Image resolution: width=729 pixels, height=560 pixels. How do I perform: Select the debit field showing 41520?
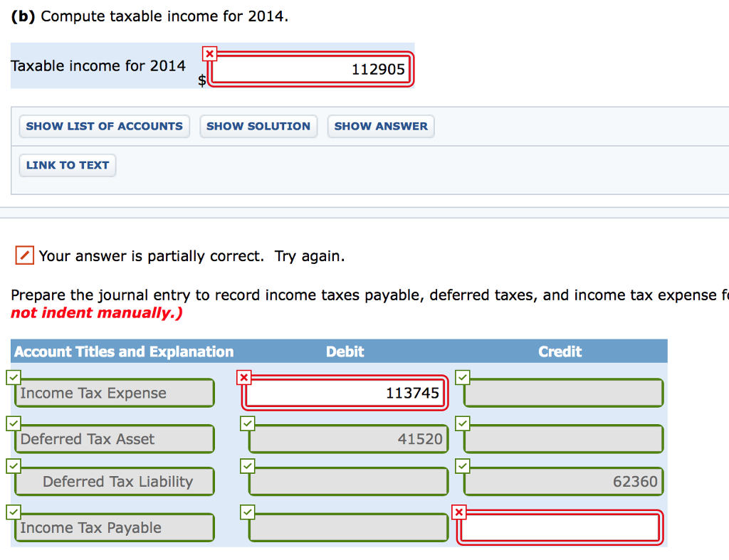point(347,439)
